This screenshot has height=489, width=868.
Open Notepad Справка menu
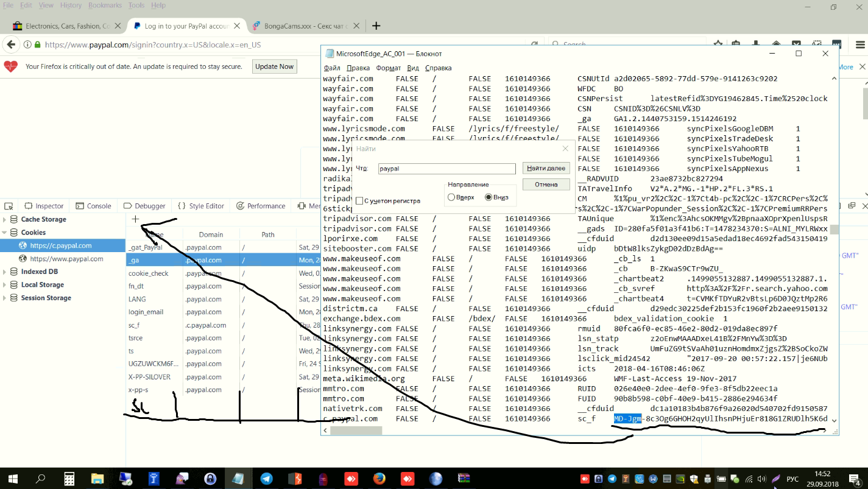coord(438,68)
